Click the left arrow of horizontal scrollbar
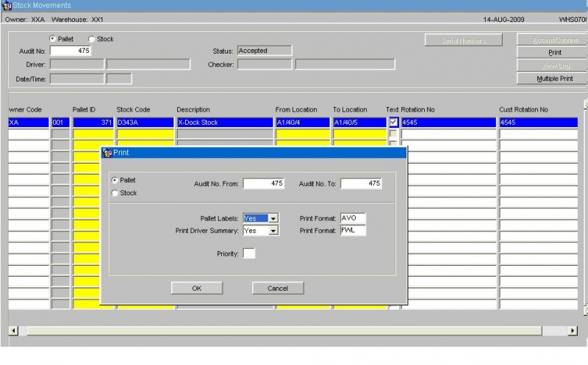Viewport: 588px width, 365px height. click(x=13, y=330)
